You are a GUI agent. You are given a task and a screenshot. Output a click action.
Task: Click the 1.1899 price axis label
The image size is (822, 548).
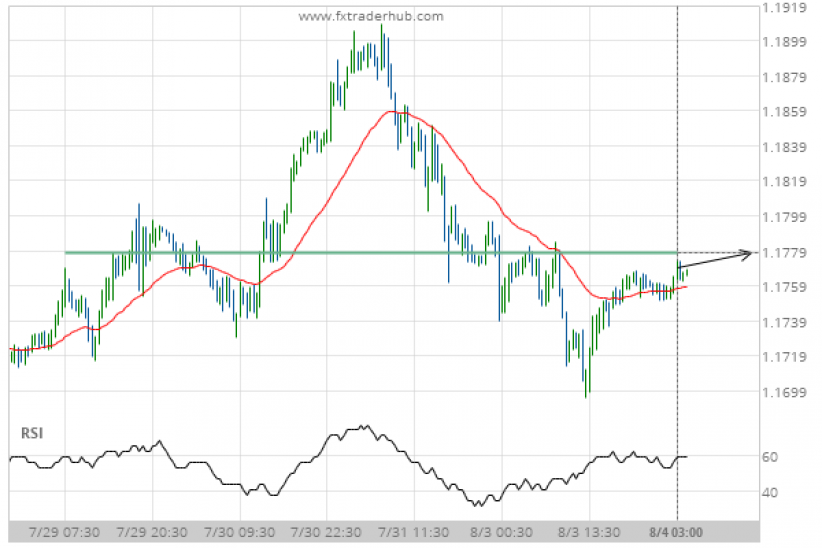point(784,42)
